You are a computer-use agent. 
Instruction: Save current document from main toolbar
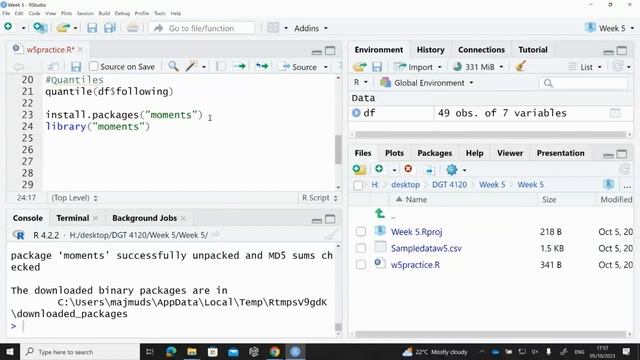tap(92, 28)
